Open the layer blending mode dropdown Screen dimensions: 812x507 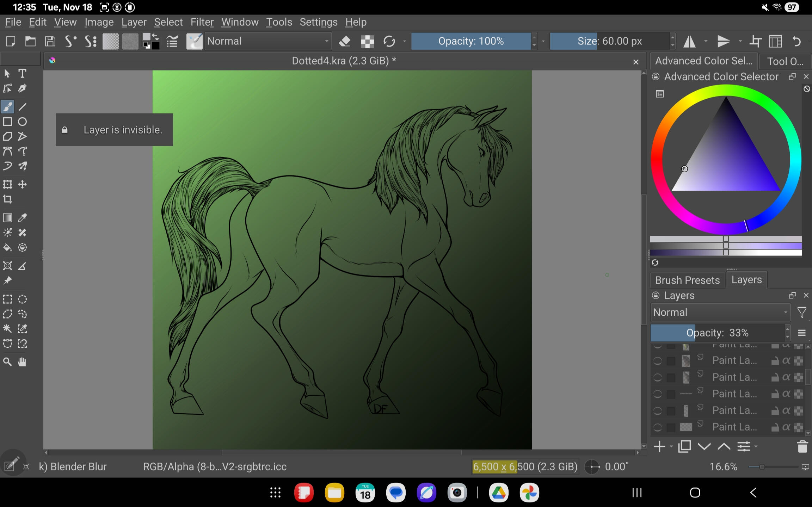(720, 313)
